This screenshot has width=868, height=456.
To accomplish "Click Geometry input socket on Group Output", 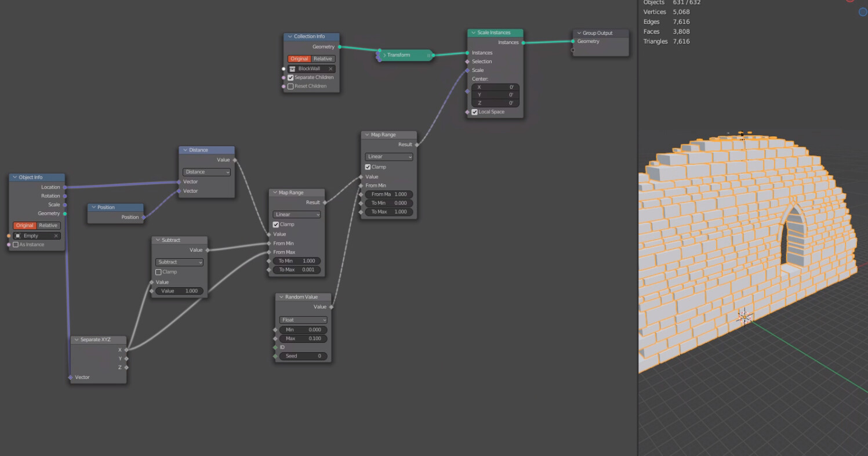I will 573,41.
